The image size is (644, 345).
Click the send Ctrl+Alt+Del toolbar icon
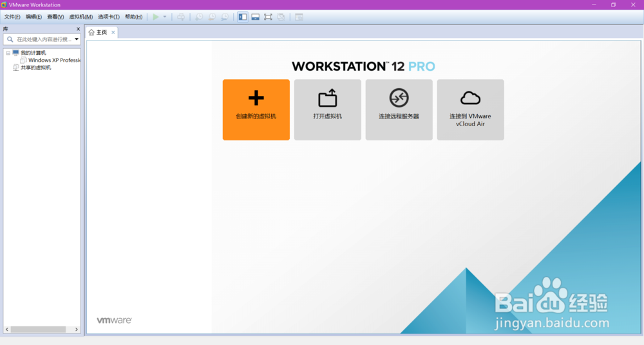181,17
